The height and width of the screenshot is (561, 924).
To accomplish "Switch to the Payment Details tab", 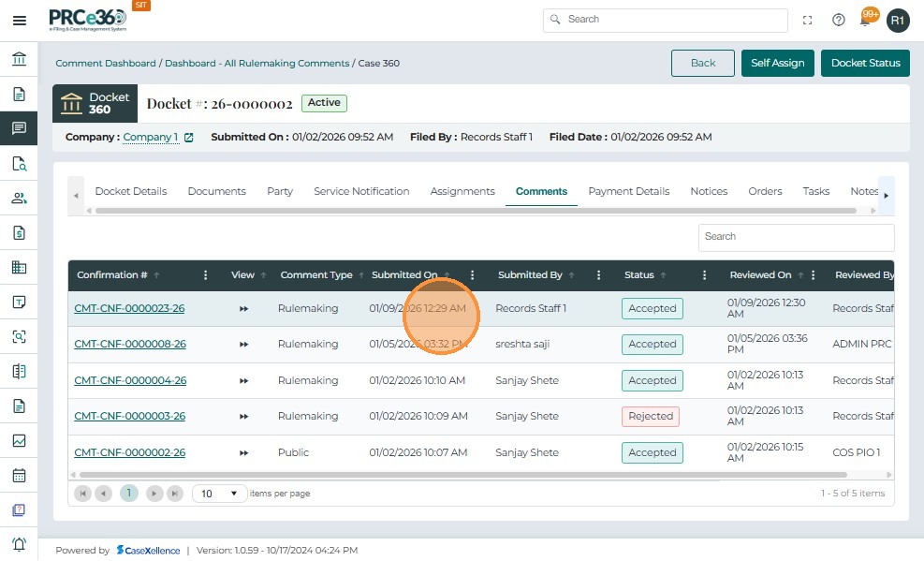I will [x=628, y=191].
